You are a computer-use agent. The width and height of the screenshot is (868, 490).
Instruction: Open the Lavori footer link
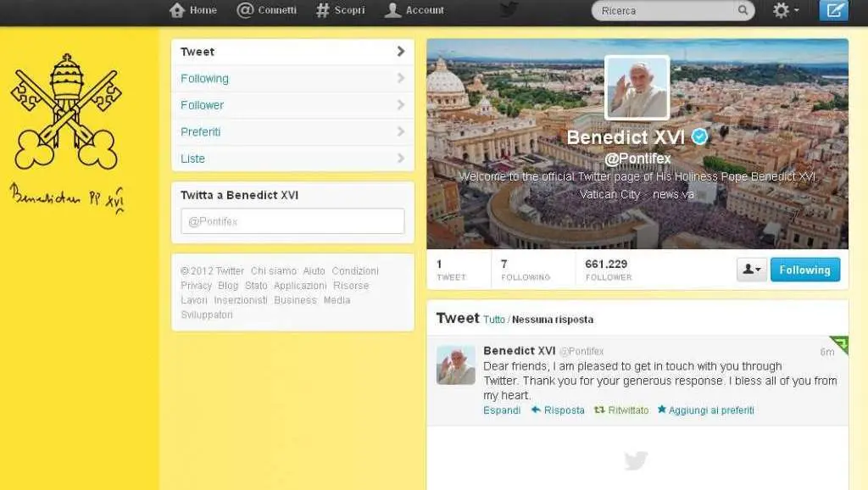[194, 300]
